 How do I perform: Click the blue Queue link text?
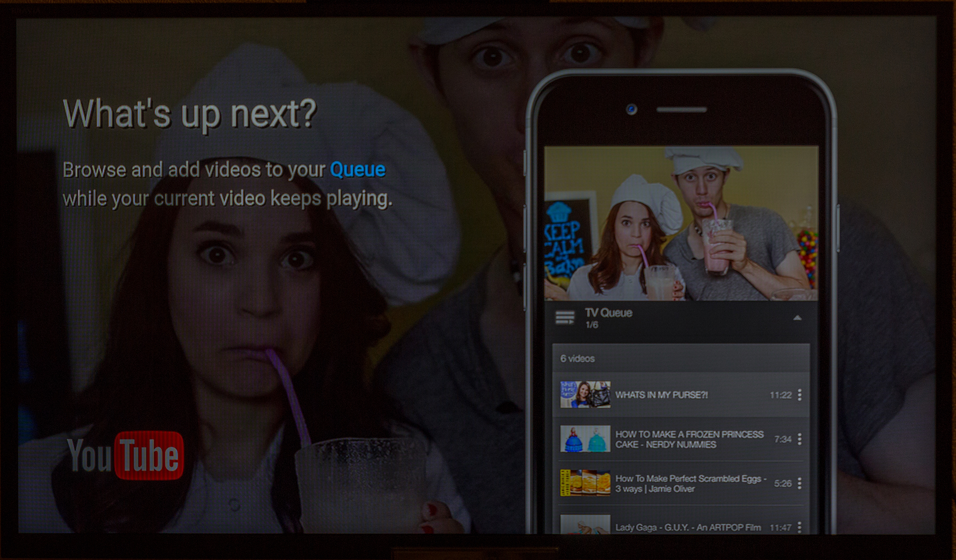tap(358, 170)
